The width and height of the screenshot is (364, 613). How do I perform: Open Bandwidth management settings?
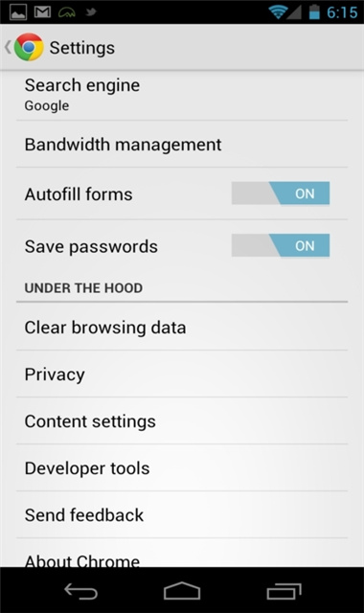(x=182, y=145)
